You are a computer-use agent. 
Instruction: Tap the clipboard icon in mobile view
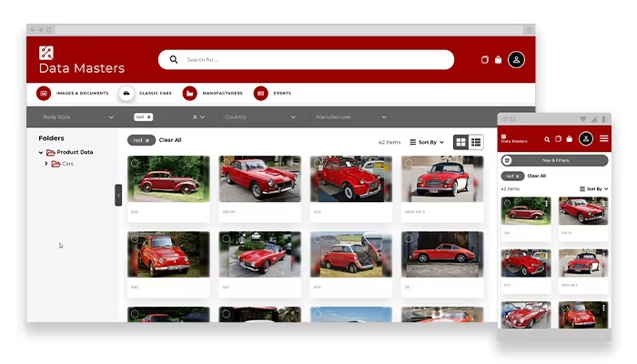558,139
